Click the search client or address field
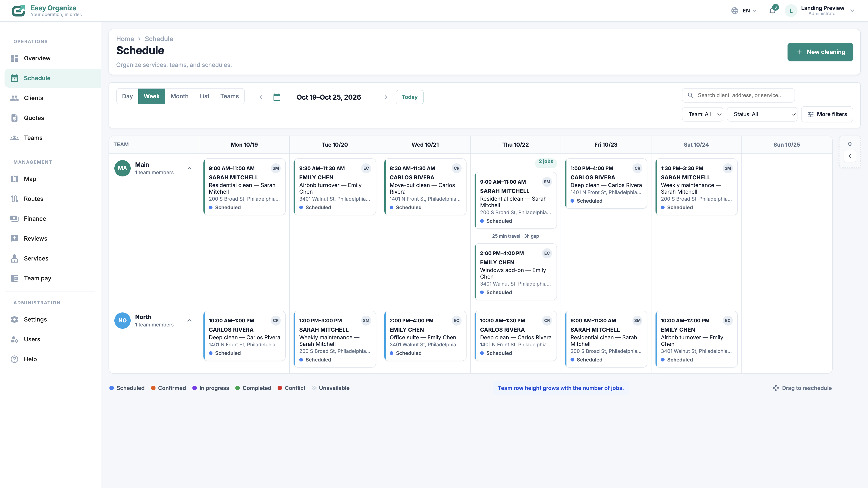 738,95
